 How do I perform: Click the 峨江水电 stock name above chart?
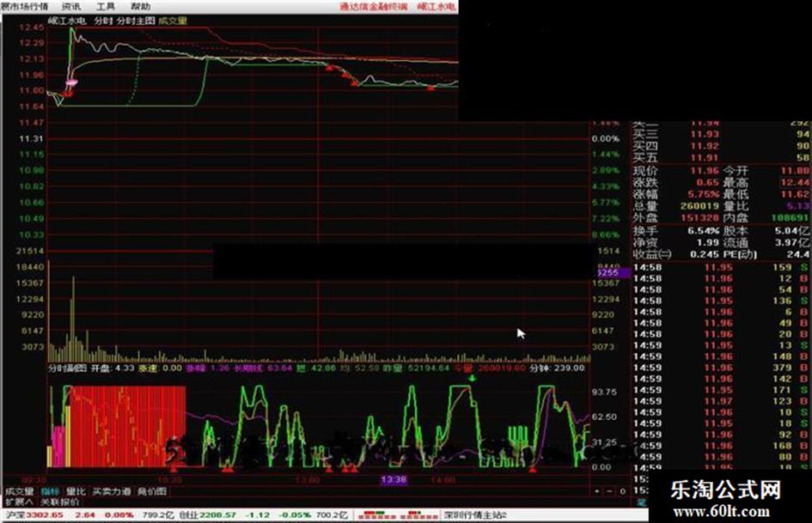point(67,21)
